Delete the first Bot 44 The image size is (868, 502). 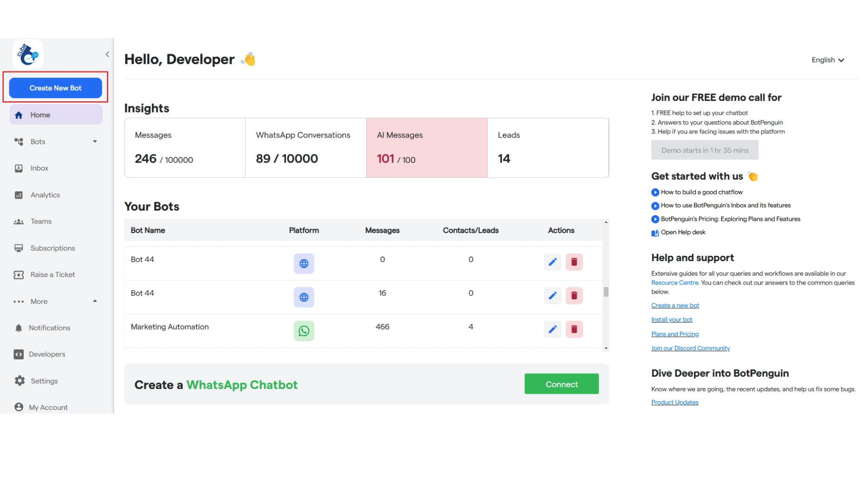[574, 262]
